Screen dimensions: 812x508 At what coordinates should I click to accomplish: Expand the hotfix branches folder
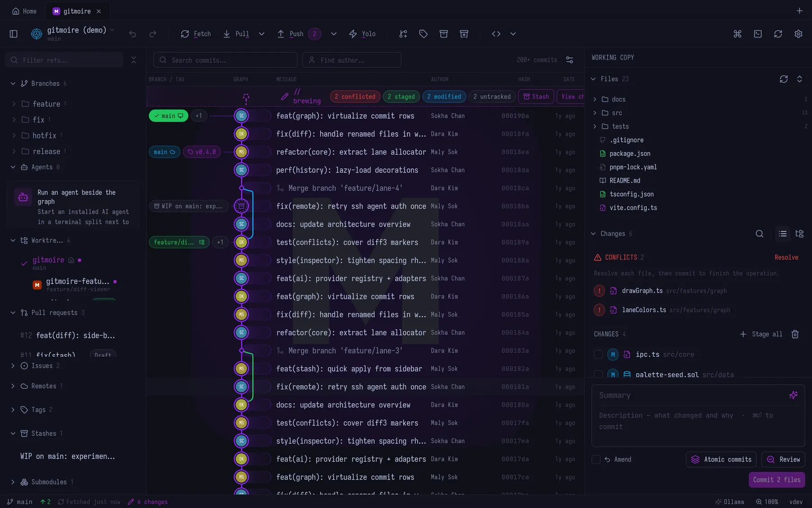[x=14, y=135]
